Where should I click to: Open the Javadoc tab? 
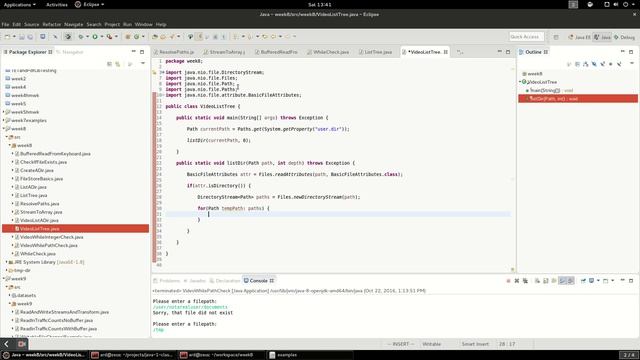[195, 281]
